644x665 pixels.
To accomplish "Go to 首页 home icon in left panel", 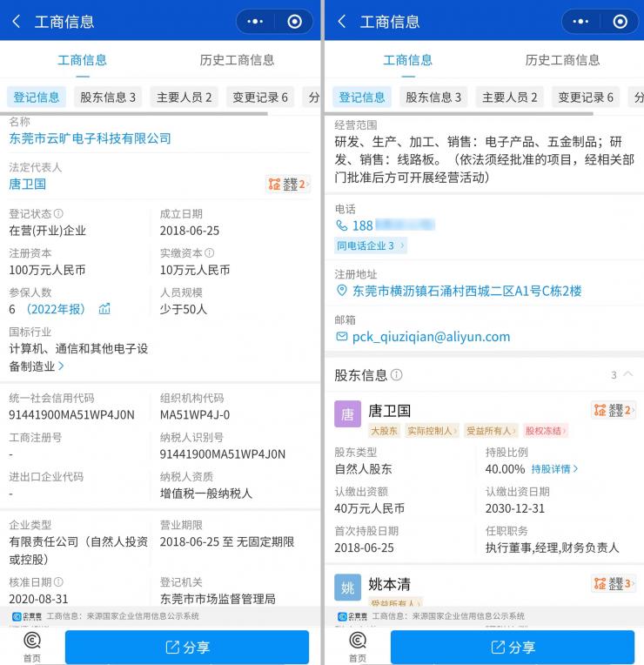I will point(31,645).
